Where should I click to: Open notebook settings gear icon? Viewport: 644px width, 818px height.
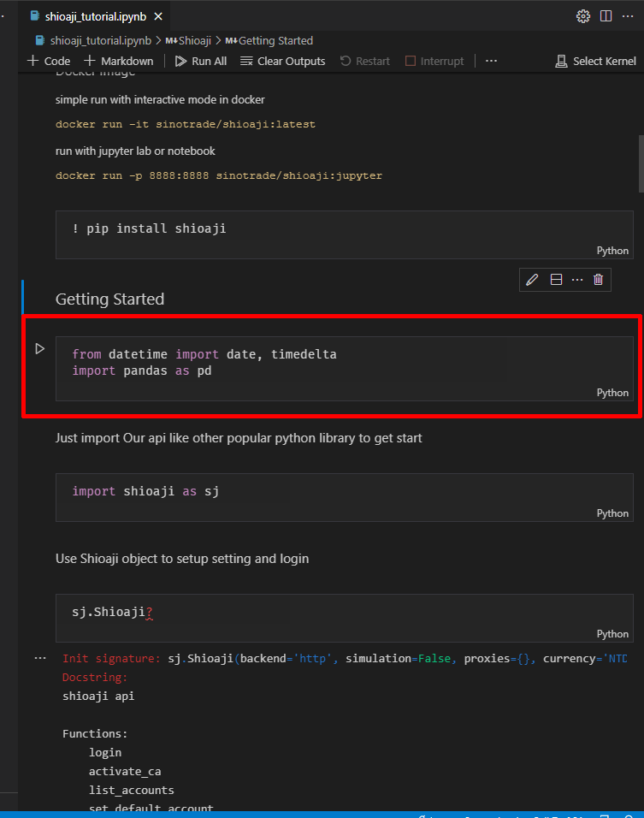[x=583, y=16]
